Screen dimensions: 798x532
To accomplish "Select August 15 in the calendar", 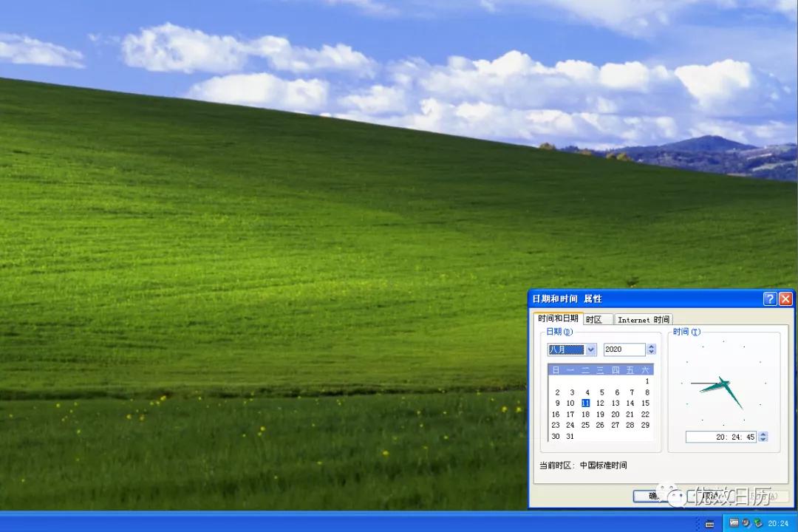I will [x=645, y=403].
